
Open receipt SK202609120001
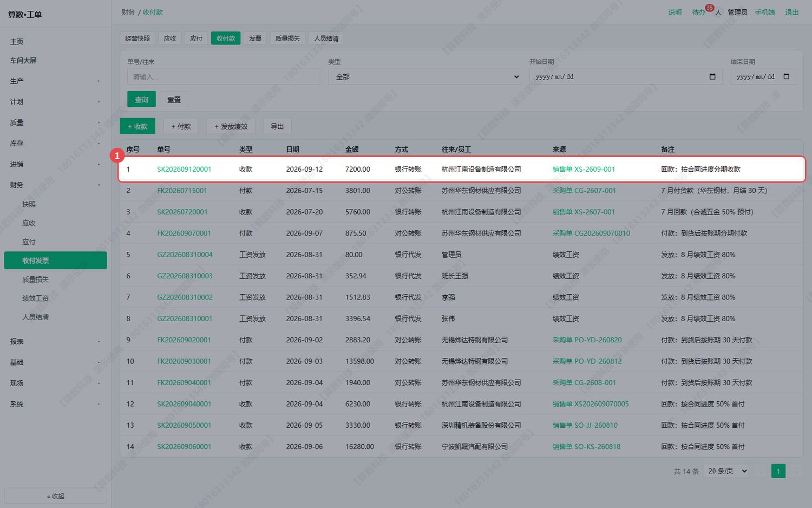click(x=184, y=170)
